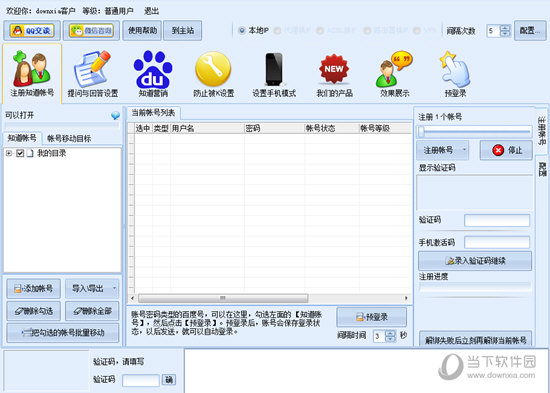Screen dimensions: 550x393
Task: Open 防止被K设置 wrench settings
Action: pyautogui.click(x=213, y=74)
